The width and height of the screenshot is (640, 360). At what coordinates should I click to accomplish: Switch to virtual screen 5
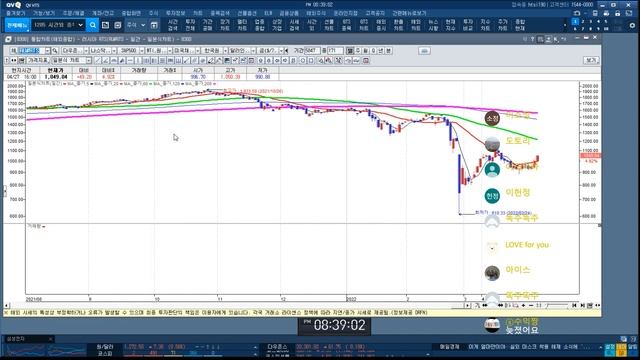[606, 22]
